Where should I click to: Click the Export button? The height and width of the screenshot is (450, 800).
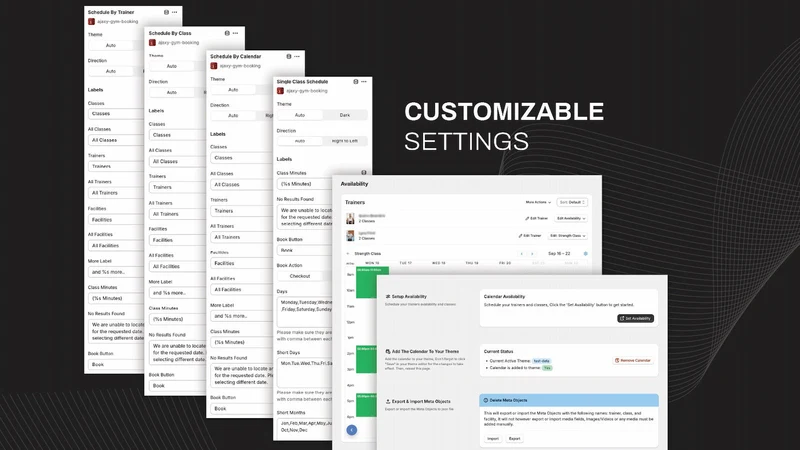click(x=514, y=439)
